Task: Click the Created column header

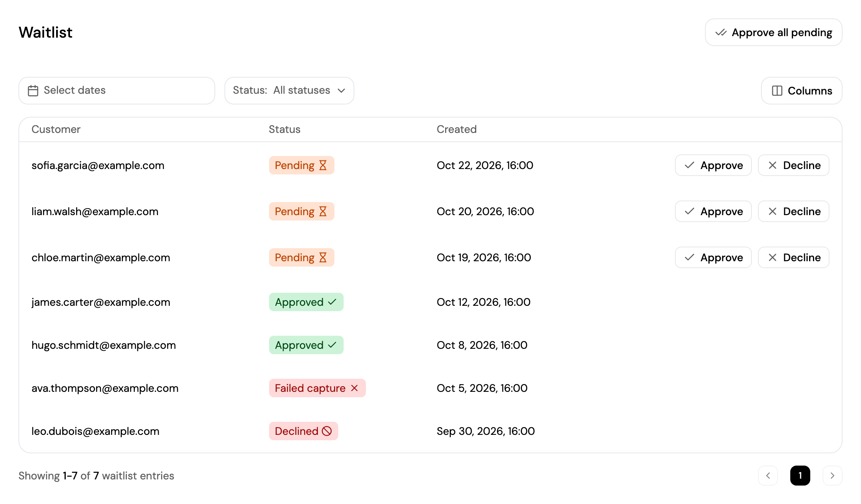Action: tap(457, 129)
